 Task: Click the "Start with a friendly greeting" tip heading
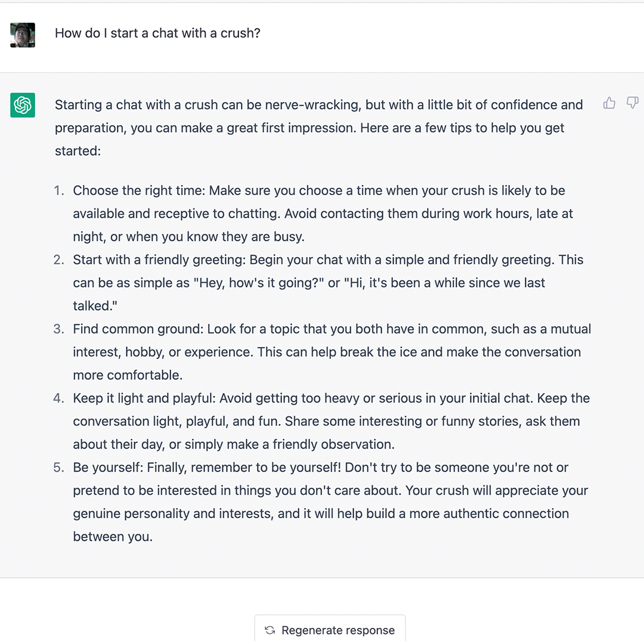pos(159,260)
